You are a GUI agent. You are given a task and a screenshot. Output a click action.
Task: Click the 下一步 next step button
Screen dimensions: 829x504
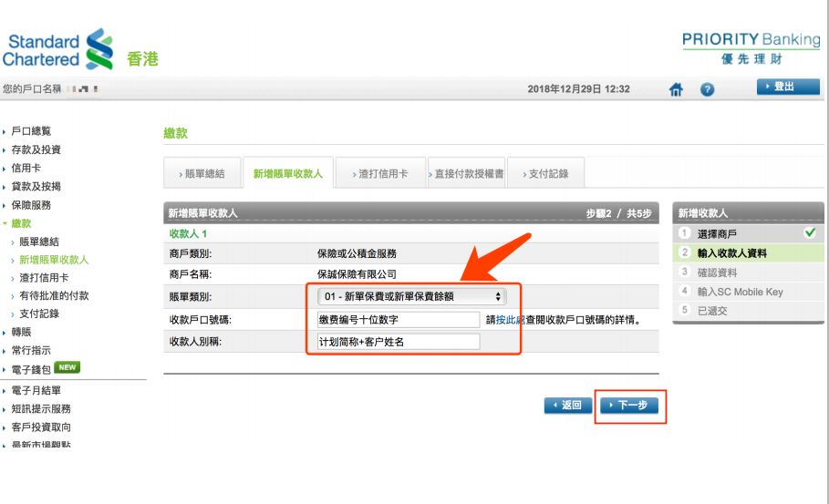click(629, 406)
